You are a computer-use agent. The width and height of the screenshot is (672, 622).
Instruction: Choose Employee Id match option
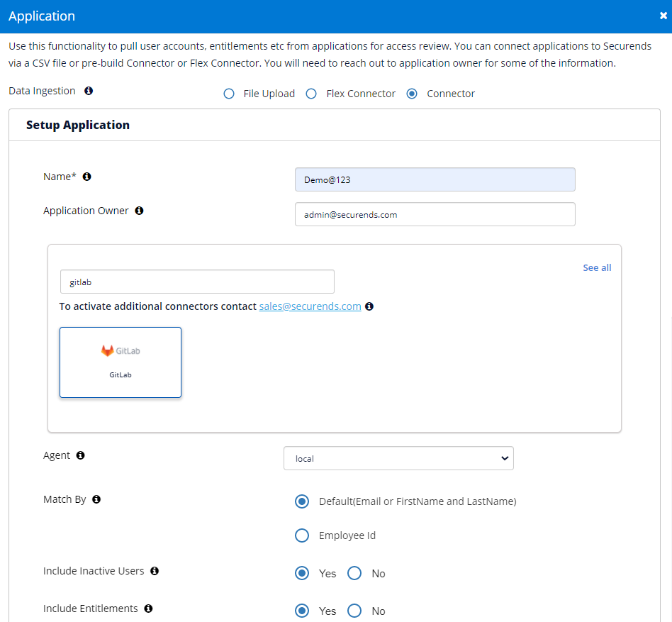coord(302,535)
